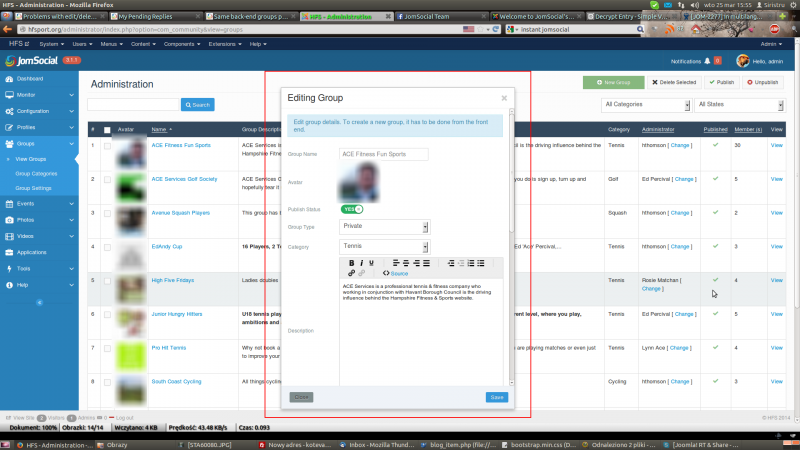
Task: Collapse the sidebar with arrow toggle
Action: pyautogui.click(x=39, y=303)
